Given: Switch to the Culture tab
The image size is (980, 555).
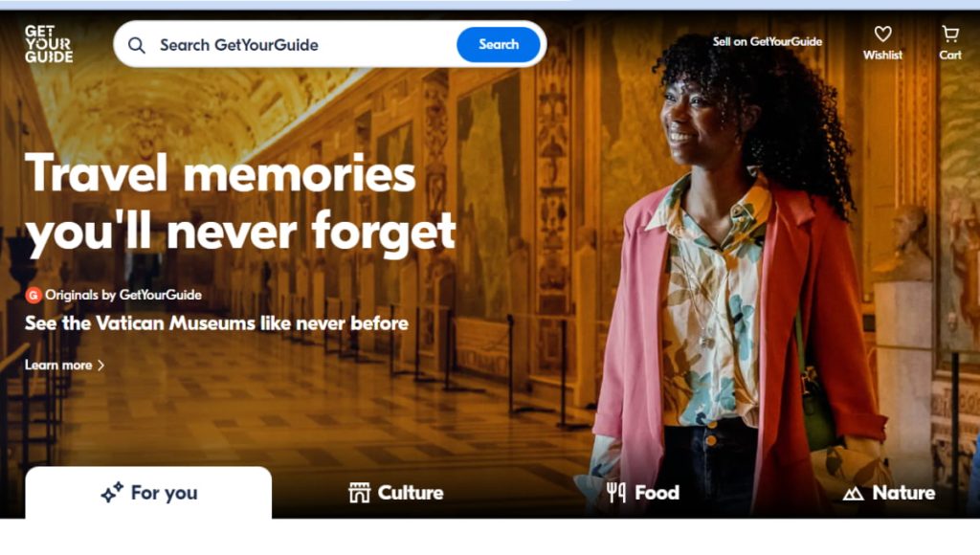Looking at the screenshot, I should point(395,493).
